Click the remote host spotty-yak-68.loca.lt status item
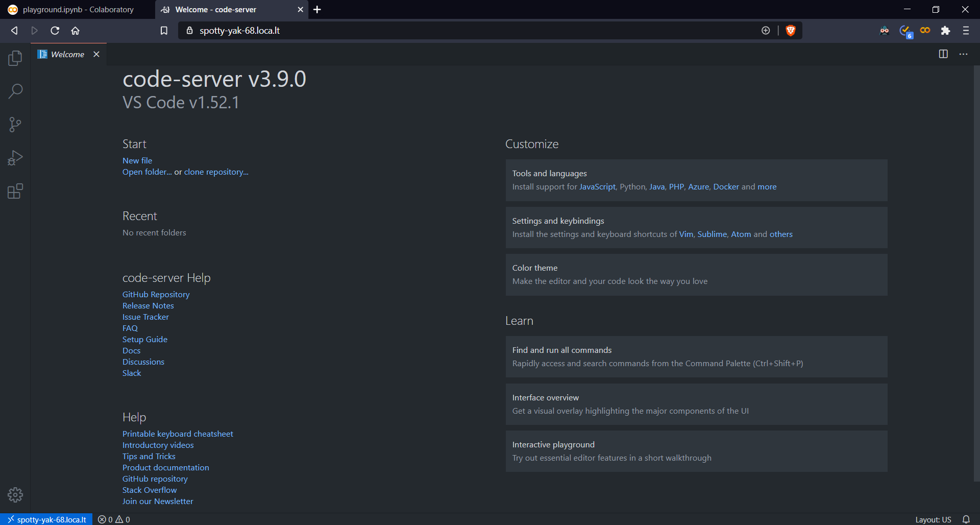980x525 pixels. 46,519
